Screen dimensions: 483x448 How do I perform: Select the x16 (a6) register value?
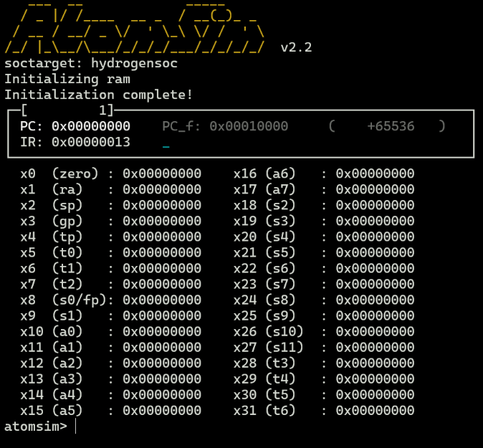click(x=375, y=173)
